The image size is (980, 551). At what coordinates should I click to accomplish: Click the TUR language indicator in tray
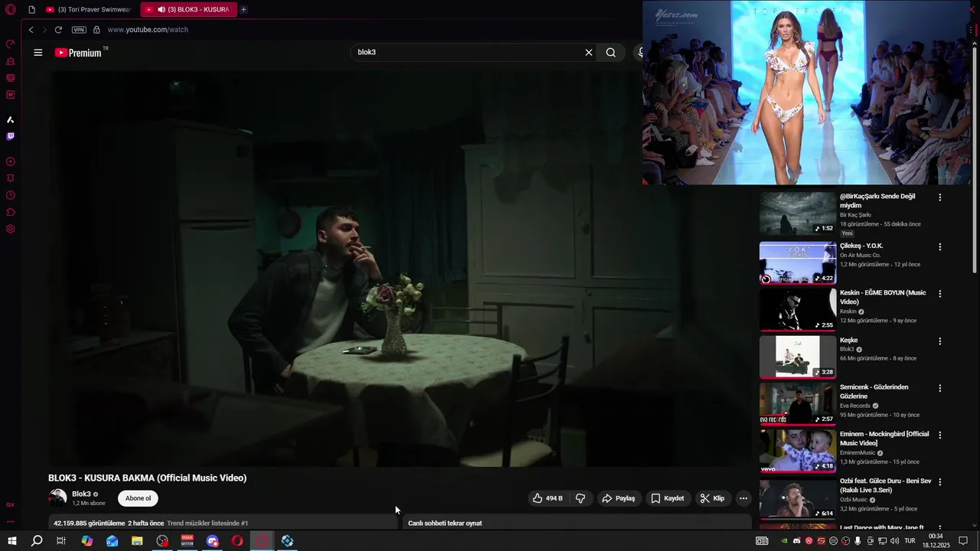910,541
